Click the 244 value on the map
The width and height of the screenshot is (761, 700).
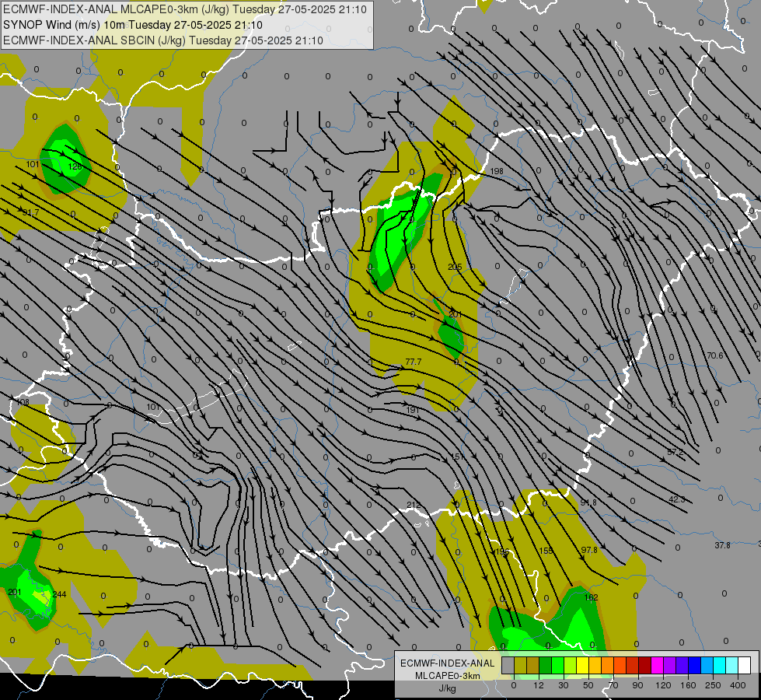pos(59,594)
